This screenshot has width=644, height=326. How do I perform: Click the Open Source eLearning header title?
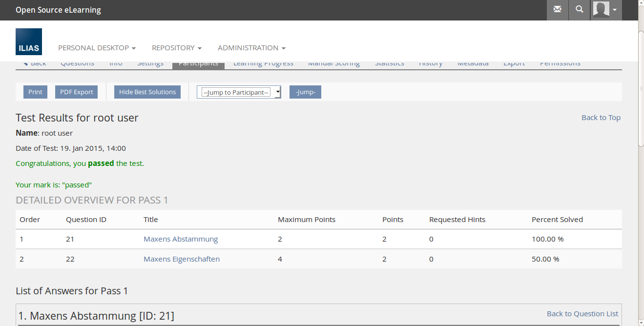pos(58,10)
